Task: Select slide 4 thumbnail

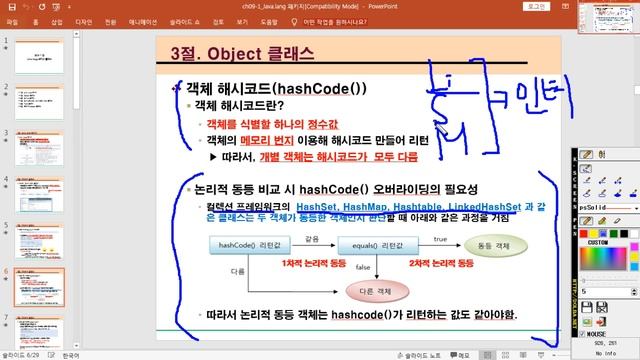Action: (39, 195)
